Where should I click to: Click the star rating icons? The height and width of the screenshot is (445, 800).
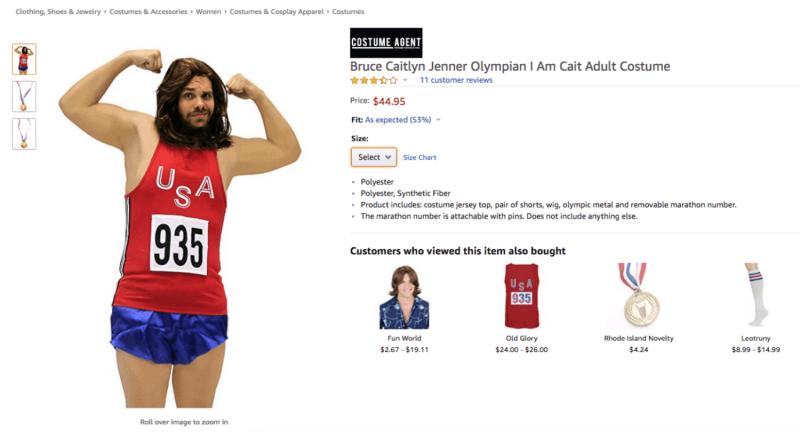pyautogui.click(x=373, y=80)
